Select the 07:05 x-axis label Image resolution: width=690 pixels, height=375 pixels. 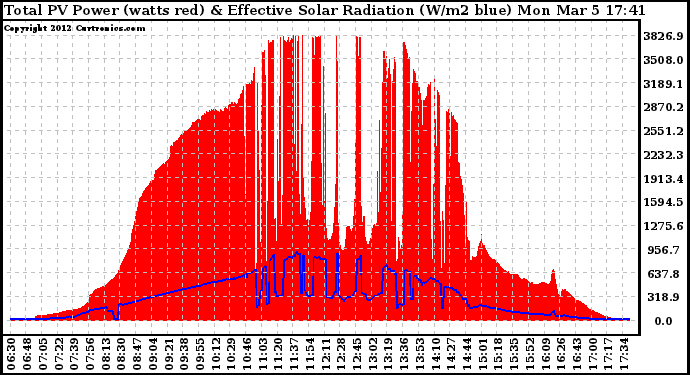pyautogui.click(x=43, y=354)
